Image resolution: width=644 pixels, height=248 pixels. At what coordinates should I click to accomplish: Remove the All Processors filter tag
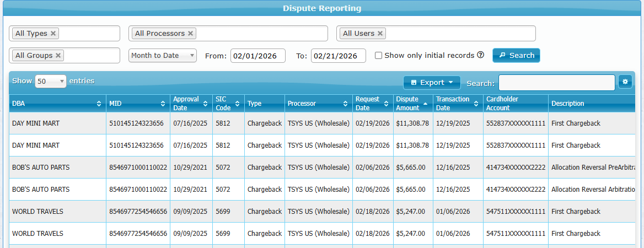pyautogui.click(x=190, y=34)
